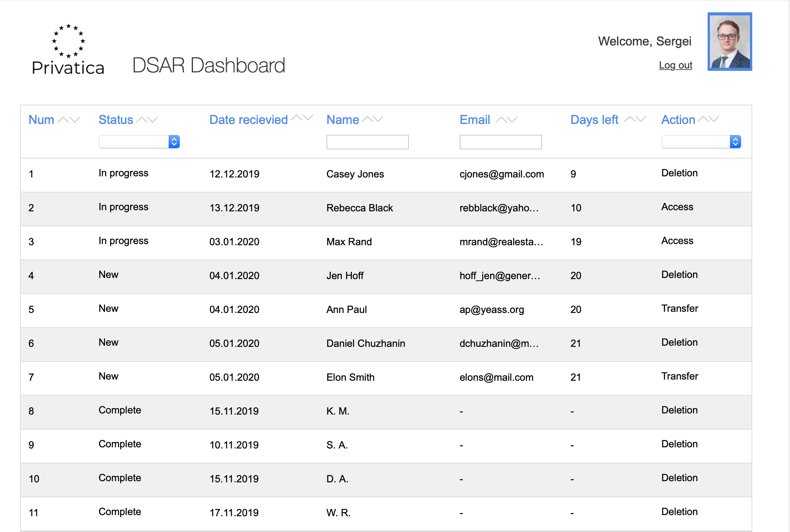Click the Name filter text field

tap(367, 142)
